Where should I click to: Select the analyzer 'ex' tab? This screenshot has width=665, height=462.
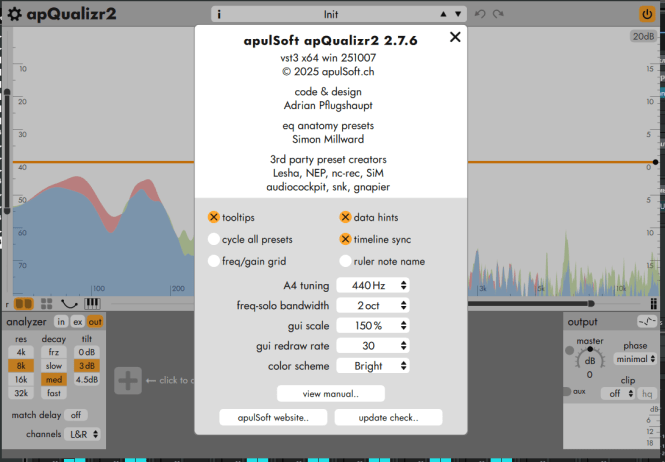coord(77,321)
